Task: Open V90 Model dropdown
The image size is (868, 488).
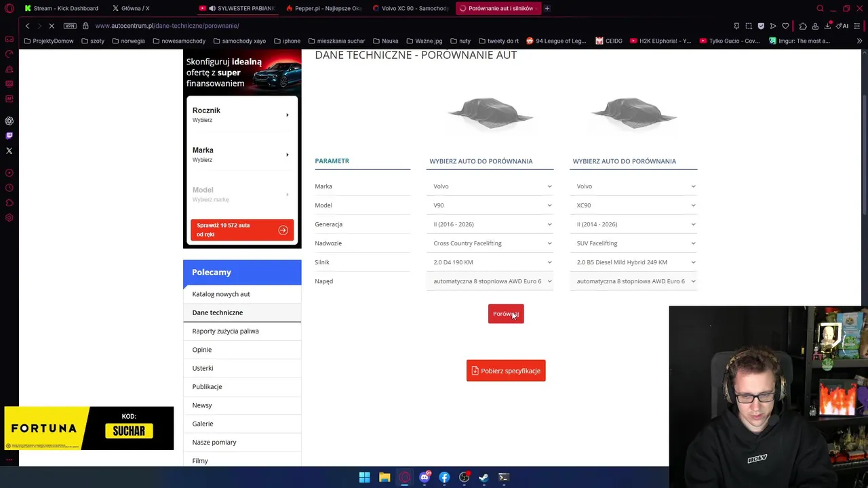Action: [x=490, y=205]
